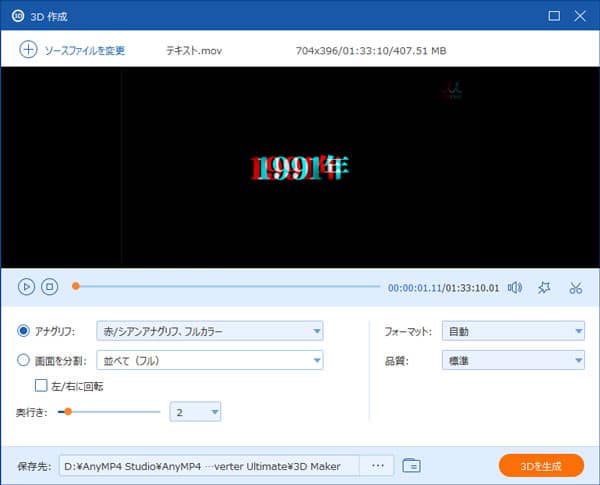Close the 3D 作成 window
Screen dimensions: 600x485
pos(580,16)
